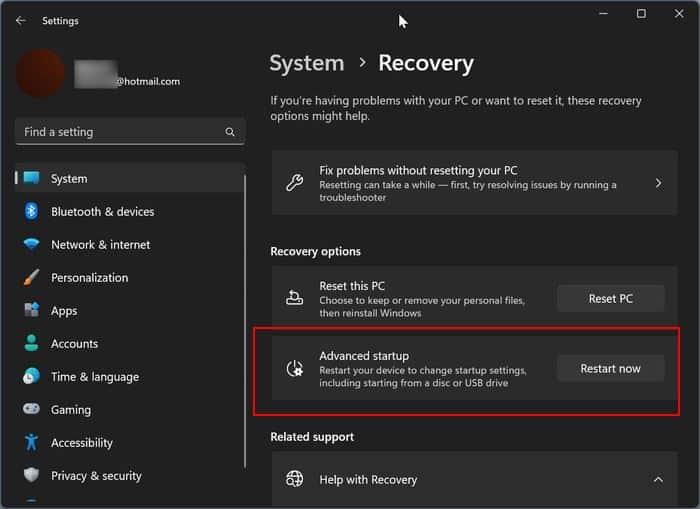700x509 pixels.
Task: Open Privacy & security settings
Action: pyautogui.click(x=130, y=476)
